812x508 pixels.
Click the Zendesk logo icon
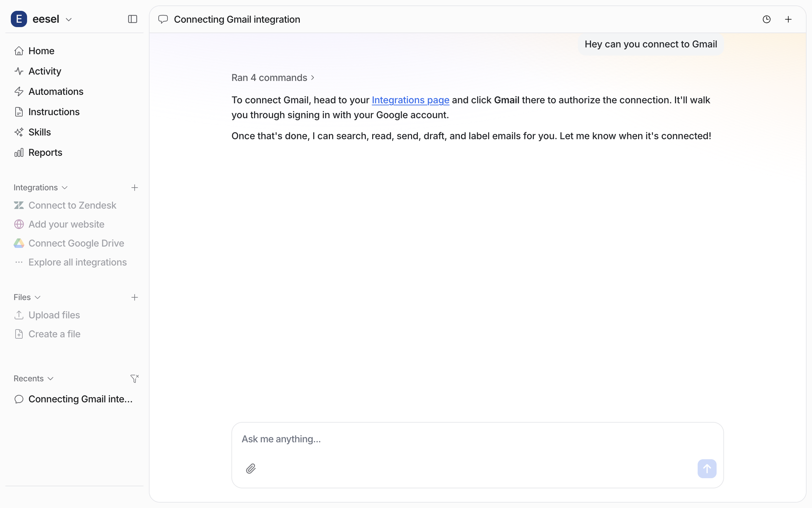click(x=19, y=205)
